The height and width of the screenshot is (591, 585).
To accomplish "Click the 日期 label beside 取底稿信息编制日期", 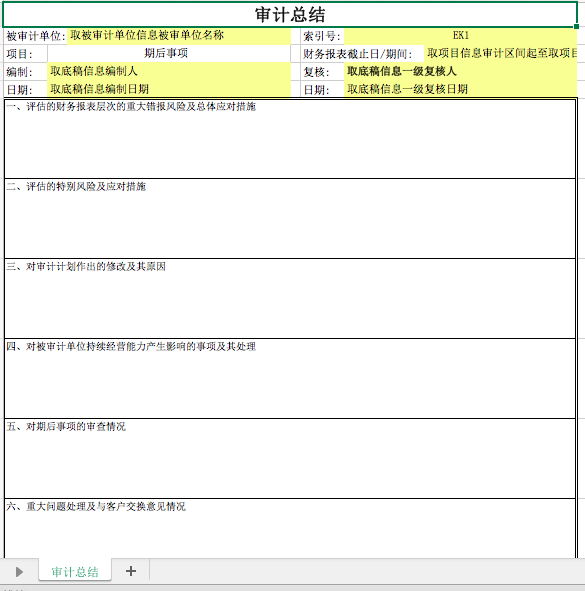I will pos(26,90).
